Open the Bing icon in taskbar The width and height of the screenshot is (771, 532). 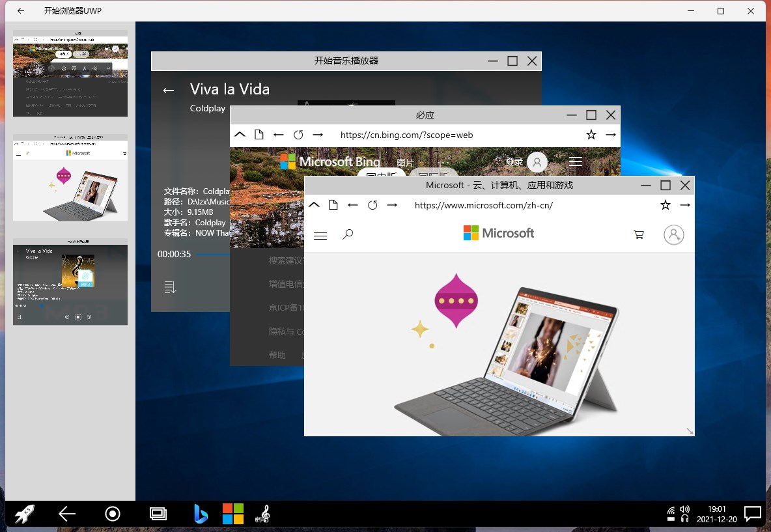tap(201, 514)
